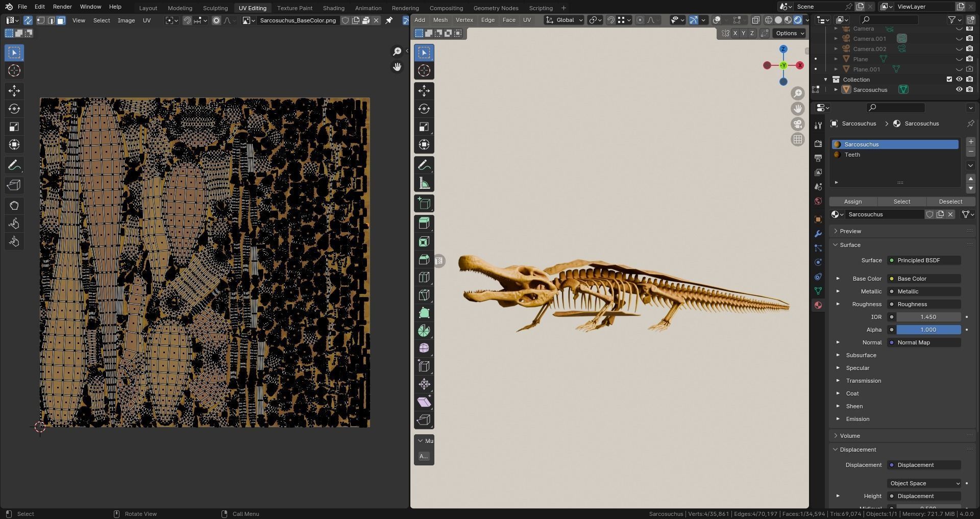Expand the Volume panel
The width and height of the screenshot is (980, 519).
850,436
